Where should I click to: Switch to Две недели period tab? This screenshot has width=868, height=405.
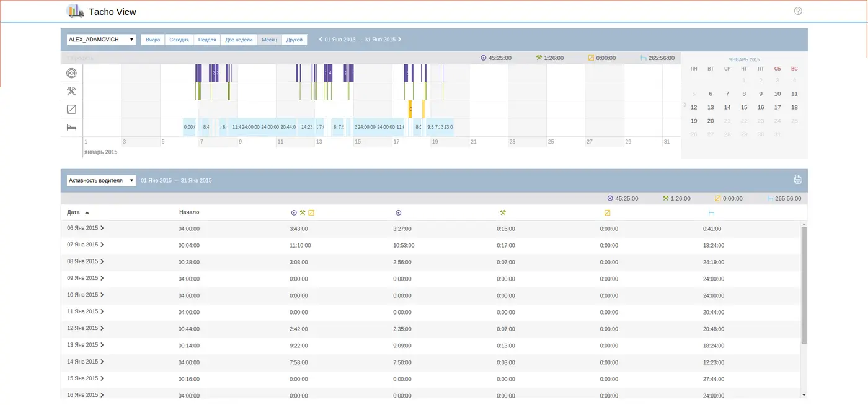pos(239,40)
